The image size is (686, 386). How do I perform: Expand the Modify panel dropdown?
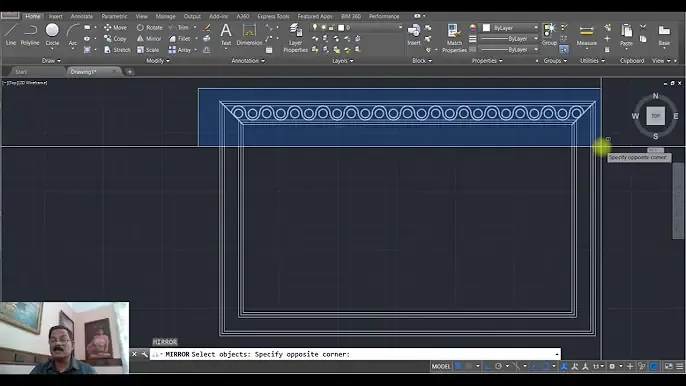[158, 61]
